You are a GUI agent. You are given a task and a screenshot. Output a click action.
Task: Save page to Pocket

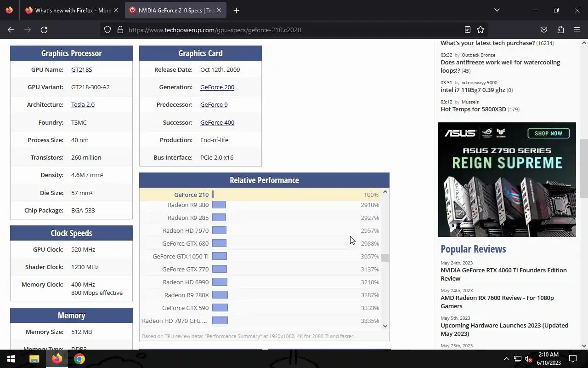point(544,29)
